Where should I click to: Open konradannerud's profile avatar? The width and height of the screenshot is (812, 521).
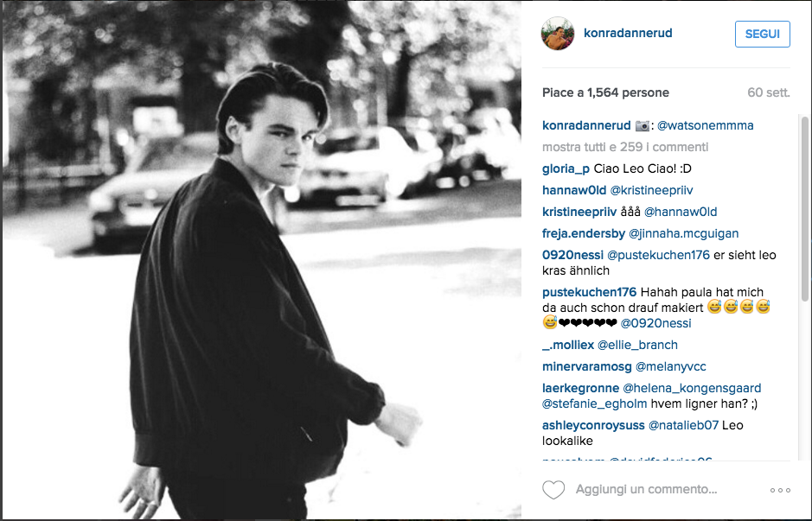(558, 33)
